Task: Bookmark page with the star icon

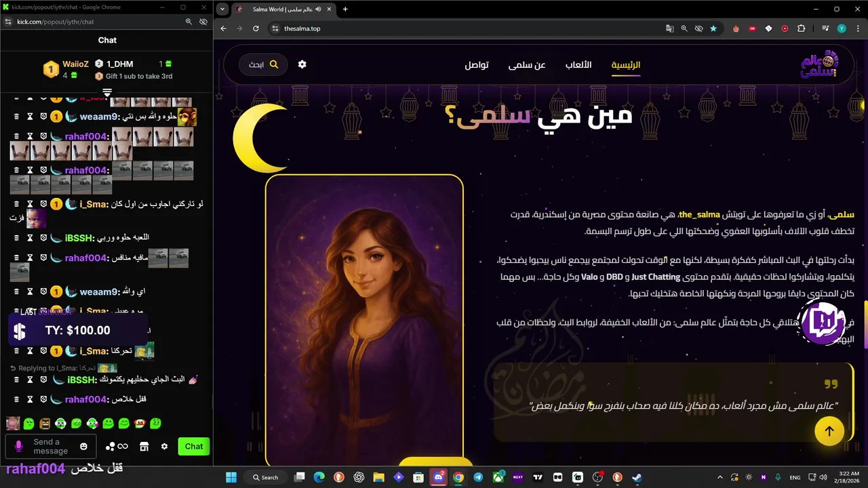Action: click(x=713, y=28)
